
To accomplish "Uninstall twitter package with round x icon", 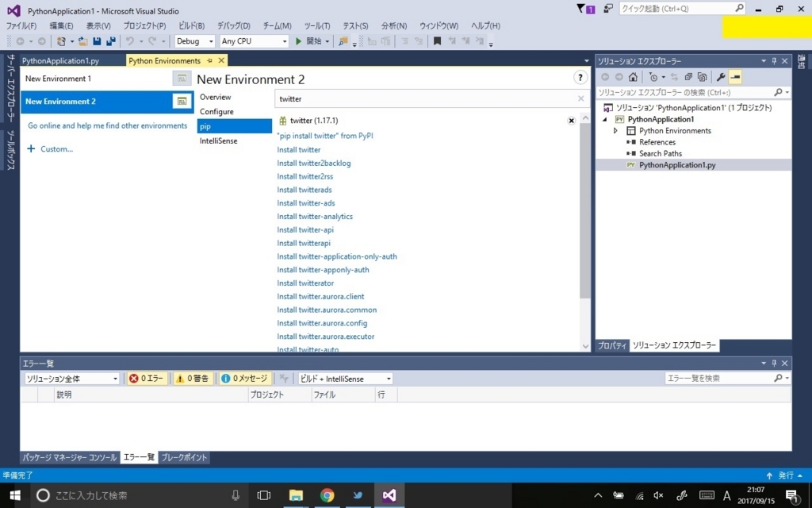I will click(571, 121).
